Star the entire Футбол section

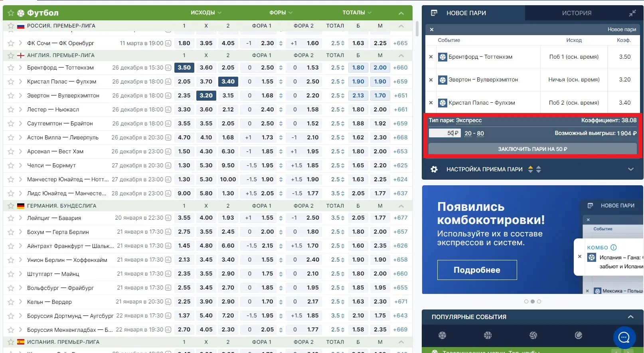pos(11,13)
